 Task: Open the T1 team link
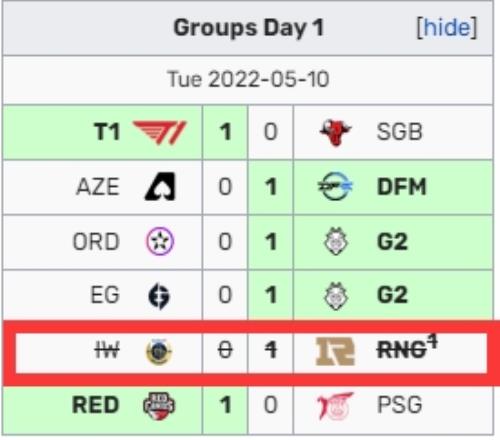coord(107,132)
